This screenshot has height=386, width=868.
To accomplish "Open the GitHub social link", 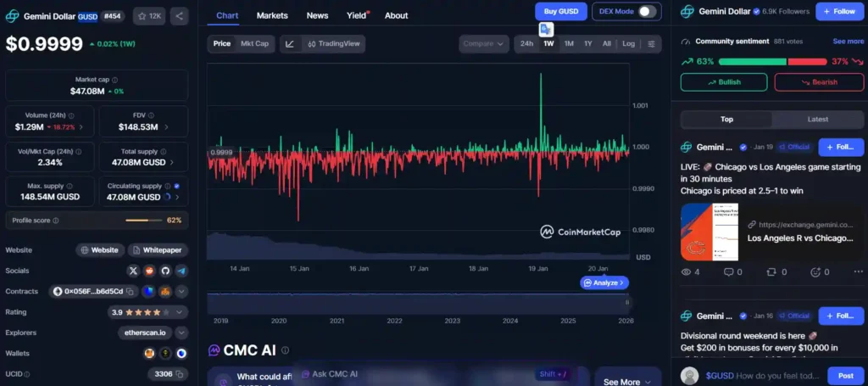I will 165,271.
